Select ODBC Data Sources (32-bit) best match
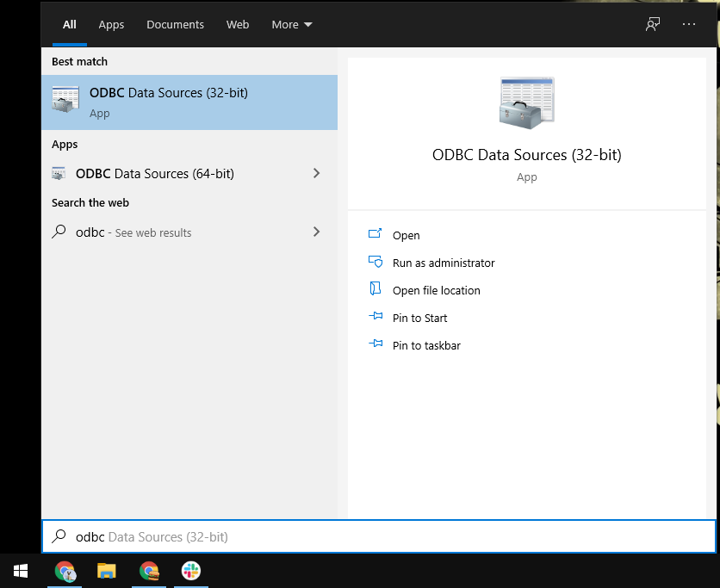 pos(189,102)
